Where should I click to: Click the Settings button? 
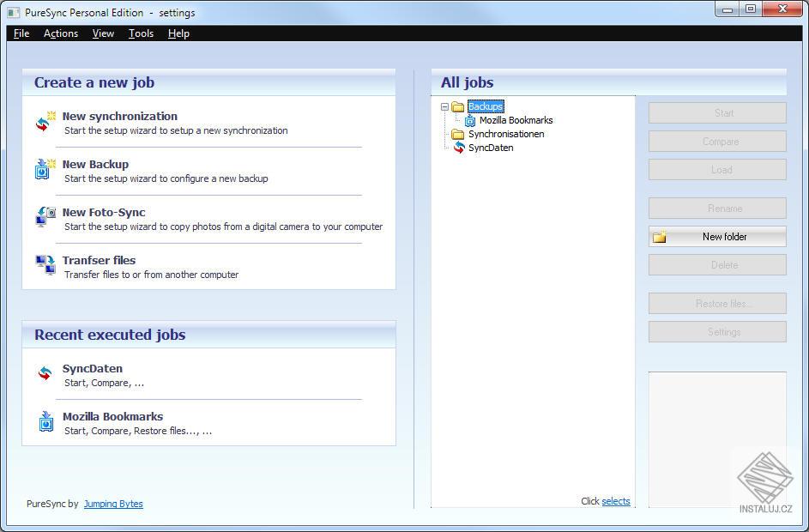(717, 332)
